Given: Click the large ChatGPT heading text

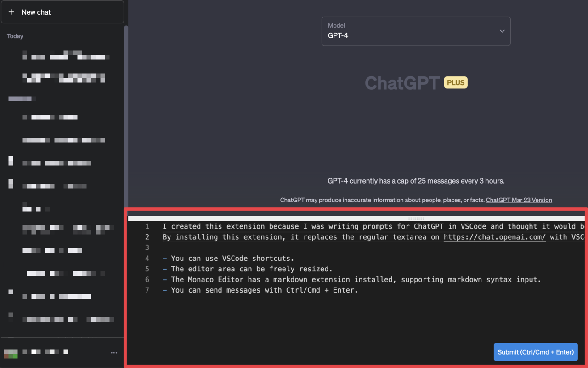Looking at the screenshot, I should click(402, 83).
